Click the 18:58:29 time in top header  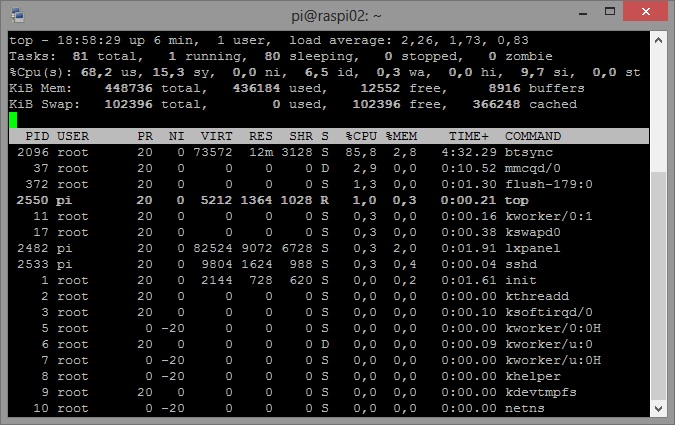[x=89, y=40]
